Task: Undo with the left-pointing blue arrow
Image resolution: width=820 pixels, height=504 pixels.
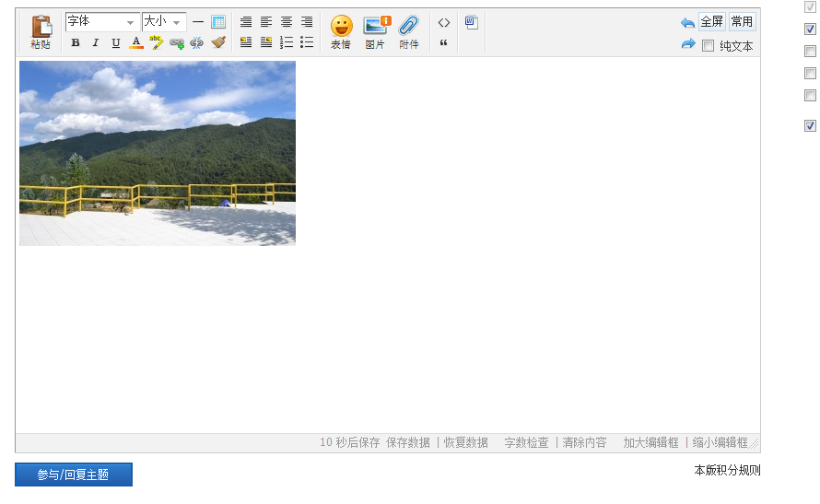Action: tap(687, 22)
